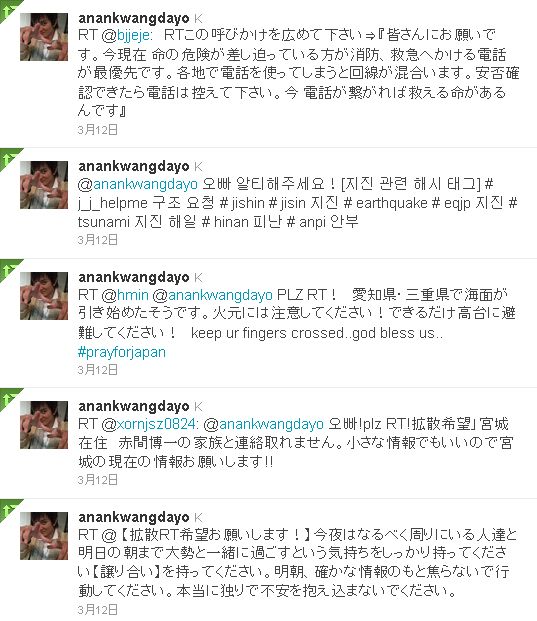The image size is (537, 621).
Task: Open the avatar photo on the Korean hashtag tweet
Action: [x=44, y=185]
